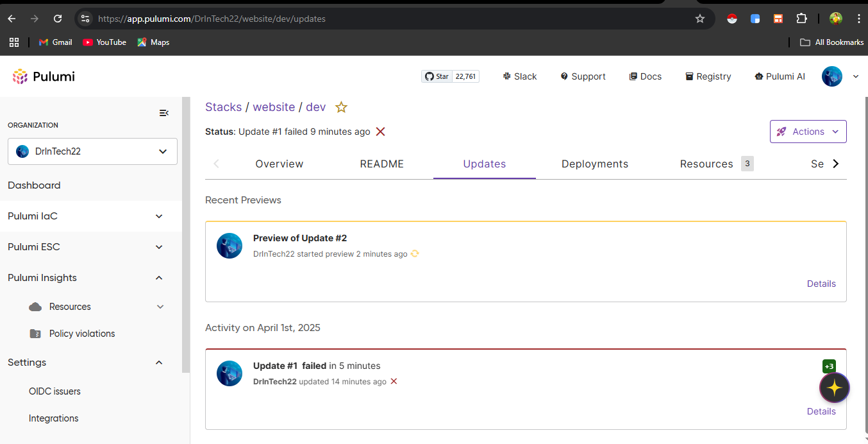This screenshot has height=444, width=868.
Task: Reload the page with the refresh icon
Action: coord(58,19)
